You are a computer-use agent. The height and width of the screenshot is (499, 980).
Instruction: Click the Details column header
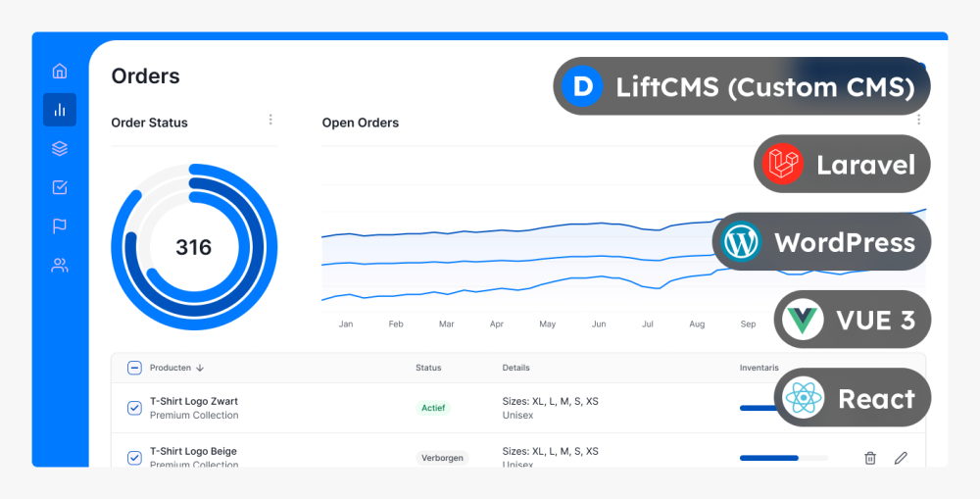click(x=515, y=368)
